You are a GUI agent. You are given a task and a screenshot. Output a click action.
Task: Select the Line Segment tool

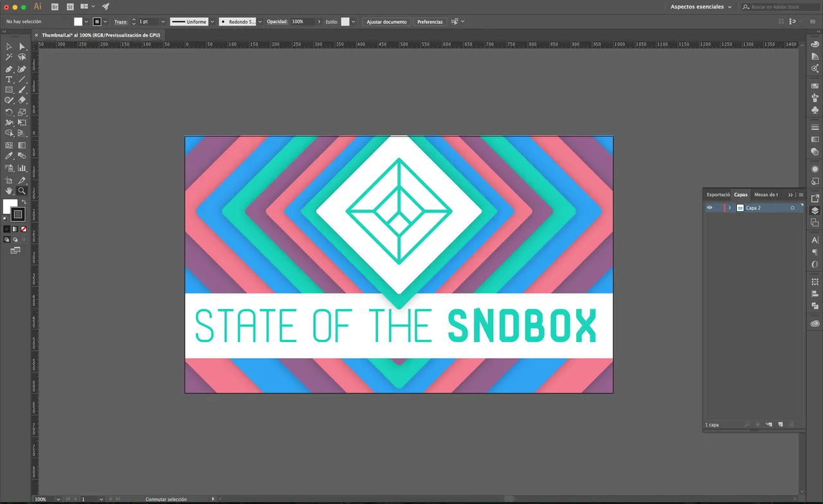[22, 80]
